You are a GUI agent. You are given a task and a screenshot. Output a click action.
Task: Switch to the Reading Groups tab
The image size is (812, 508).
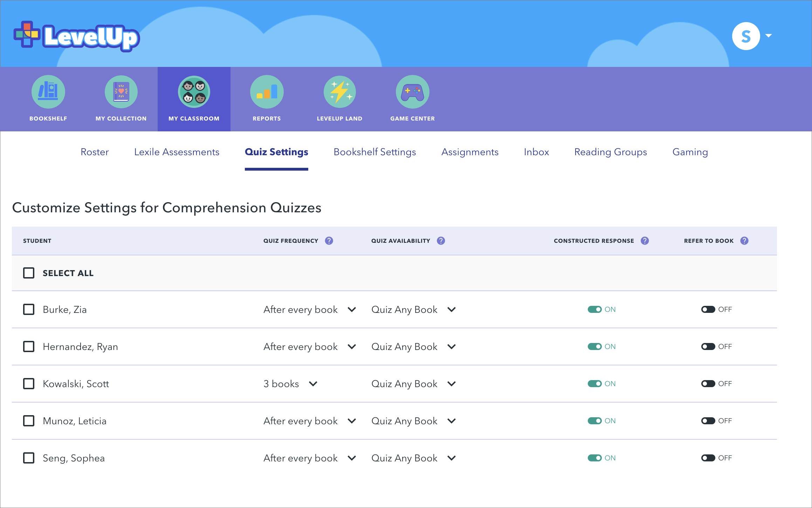tap(610, 152)
